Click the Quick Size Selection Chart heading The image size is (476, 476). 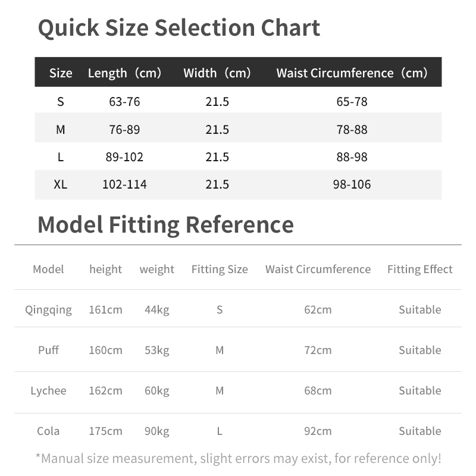click(x=178, y=28)
